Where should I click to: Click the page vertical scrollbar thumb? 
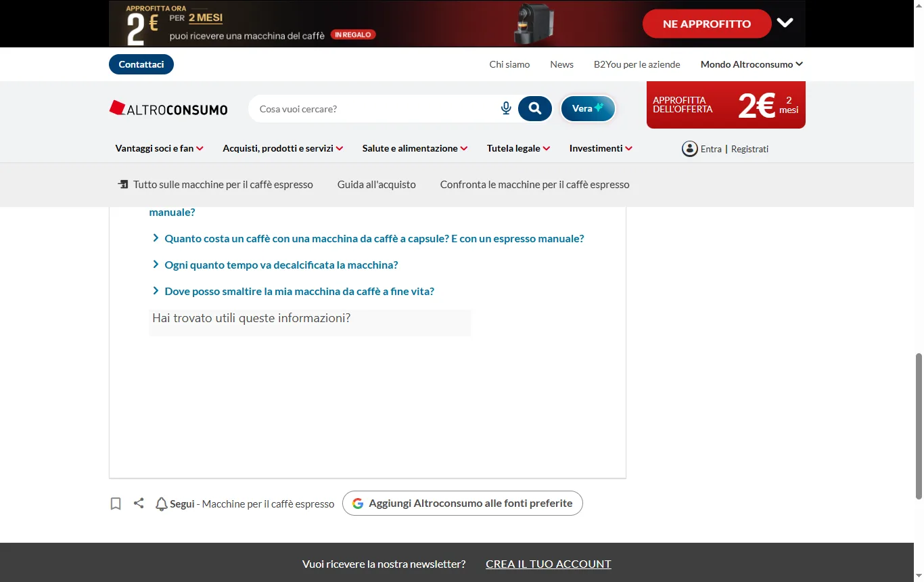pos(919,426)
